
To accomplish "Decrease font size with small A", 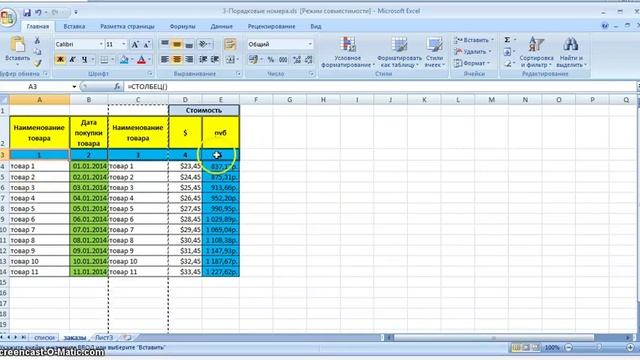I will (x=147, y=44).
